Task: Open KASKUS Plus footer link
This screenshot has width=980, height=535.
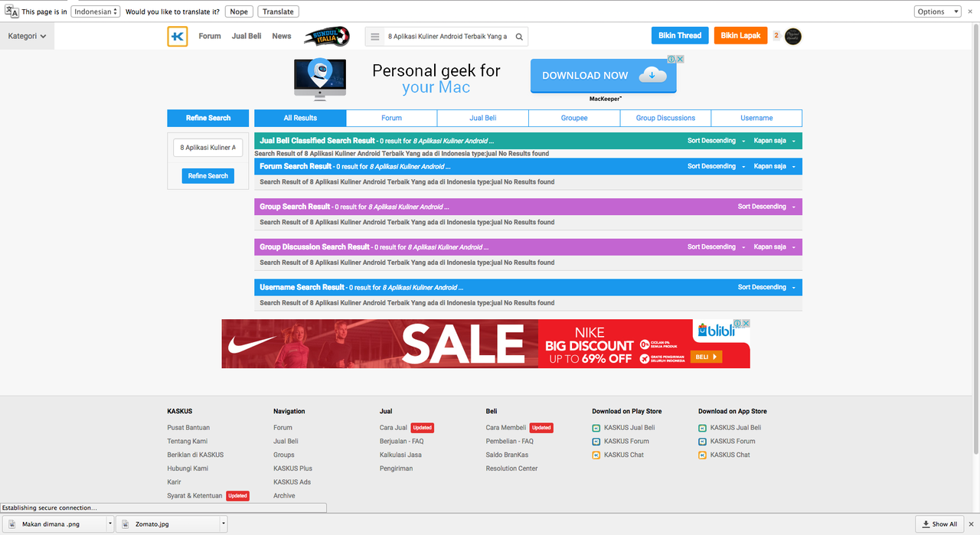Action: 292,468
